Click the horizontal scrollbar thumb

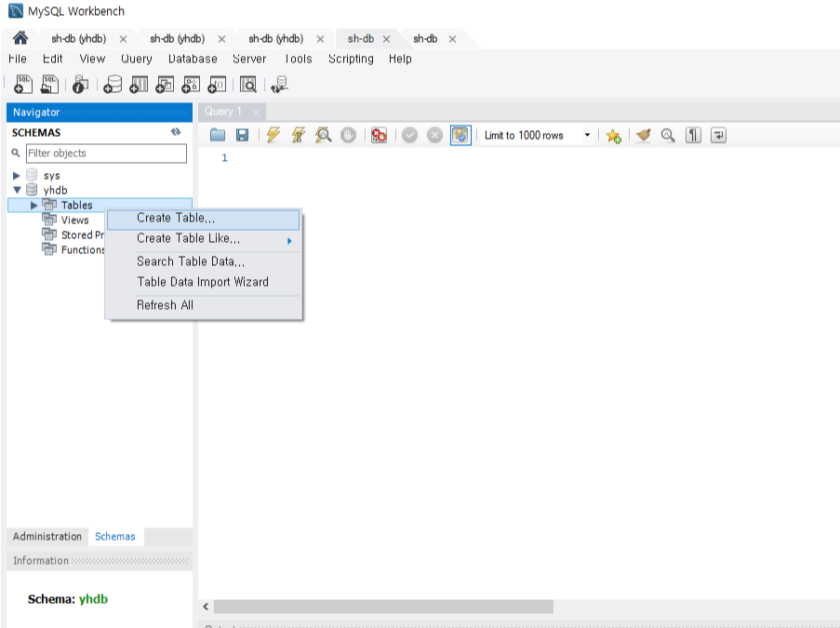point(383,607)
